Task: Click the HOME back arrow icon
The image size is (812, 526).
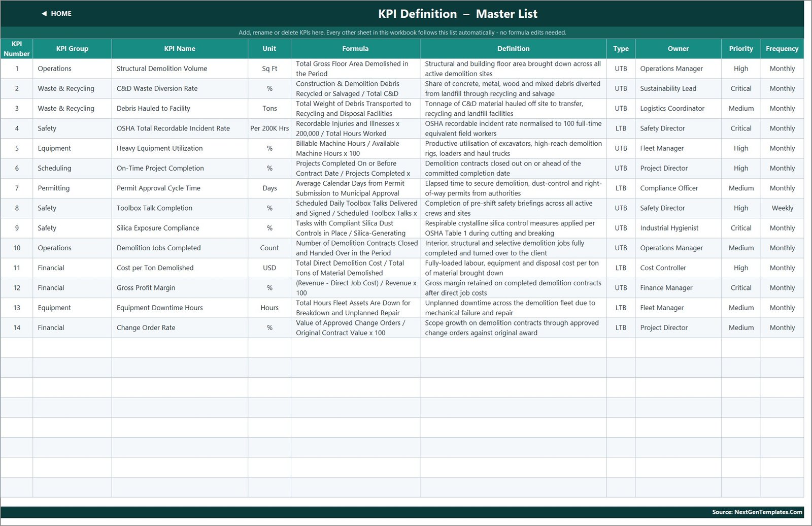Action: pyautogui.click(x=44, y=14)
